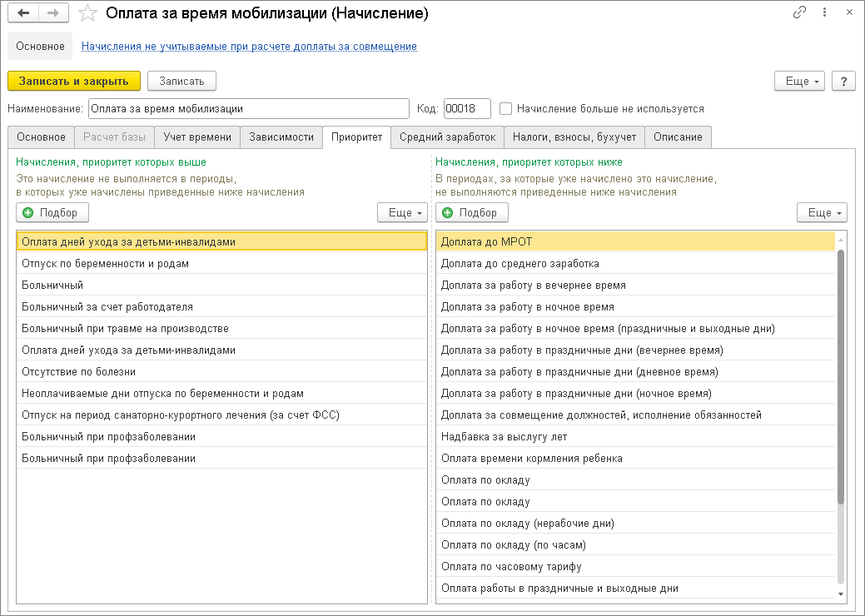Viewport: 865px width, 616px height.
Task: Select 'Доплата за работу в вечернее время'
Action: pyautogui.click(x=635, y=286)
